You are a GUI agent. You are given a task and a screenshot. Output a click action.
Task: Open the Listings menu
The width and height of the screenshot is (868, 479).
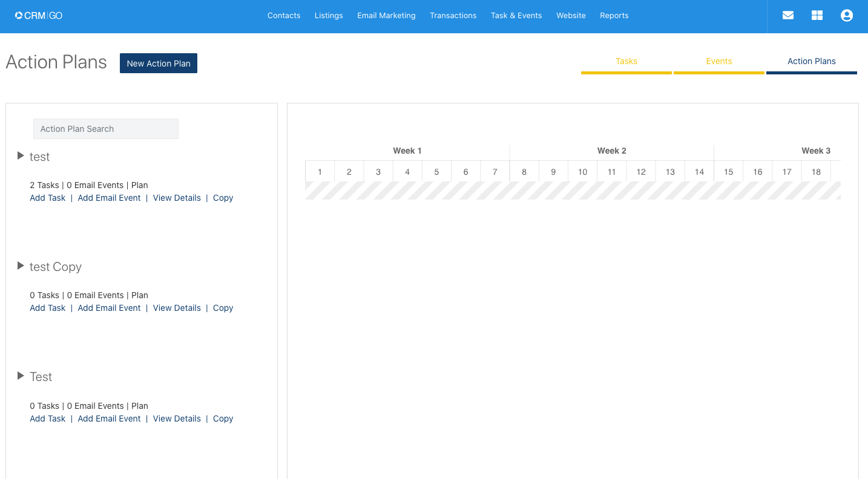(329, 15)
